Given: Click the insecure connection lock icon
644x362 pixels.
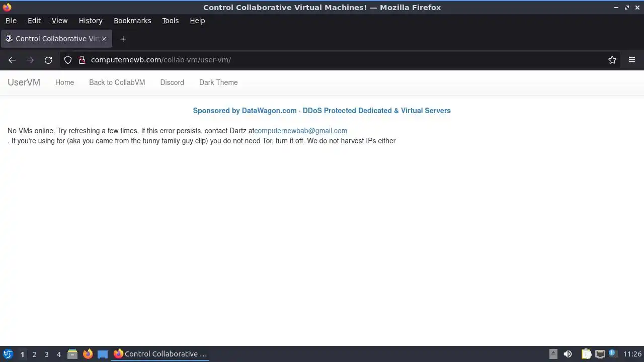Looking at the screenshot, I should tap(82, 60).
